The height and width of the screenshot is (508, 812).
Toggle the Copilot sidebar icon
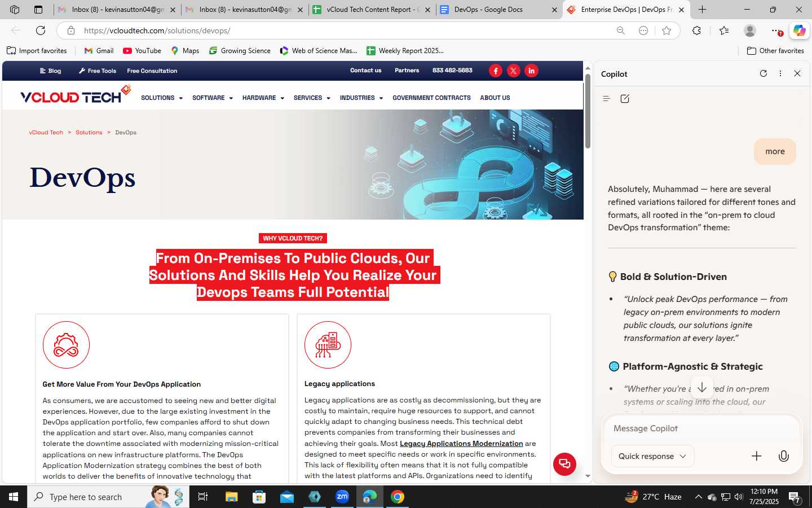pos(799,30)
